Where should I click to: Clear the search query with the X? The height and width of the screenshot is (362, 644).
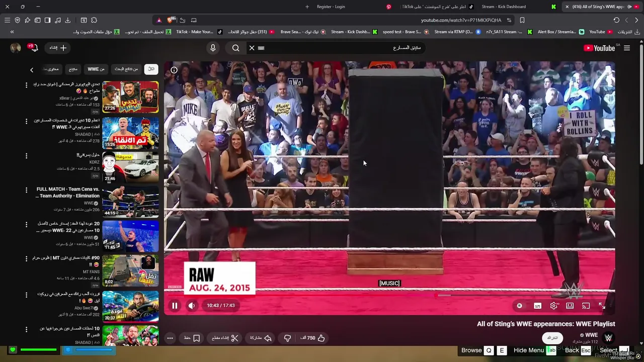pyautogui.click(x=252, y=48)
